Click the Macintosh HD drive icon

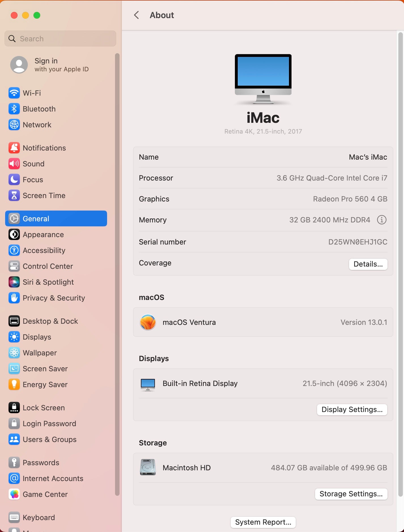(148, 467)
